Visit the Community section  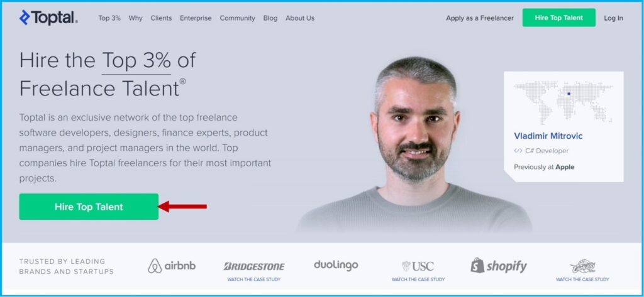click(237, 18)
